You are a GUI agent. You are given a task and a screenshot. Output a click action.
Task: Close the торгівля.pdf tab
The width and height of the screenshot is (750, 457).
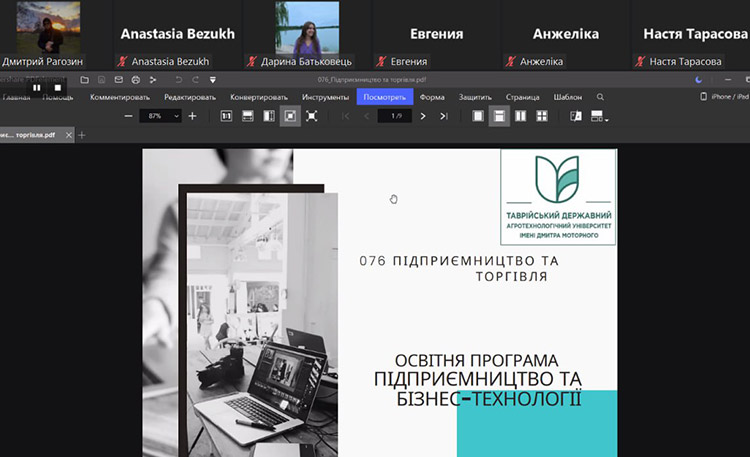(x=69, y=135)
